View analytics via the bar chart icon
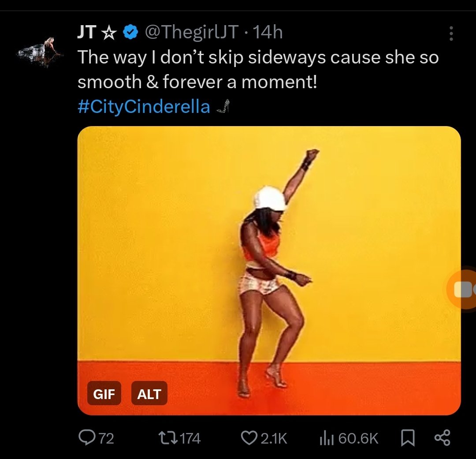Screen dimensions: 476x459 (x=327, y=439)
